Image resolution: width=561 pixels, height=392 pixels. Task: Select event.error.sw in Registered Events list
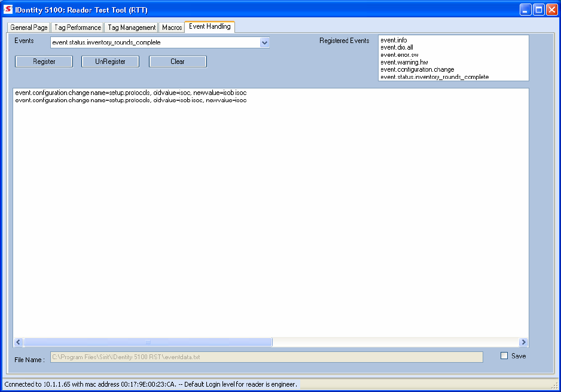400,54
